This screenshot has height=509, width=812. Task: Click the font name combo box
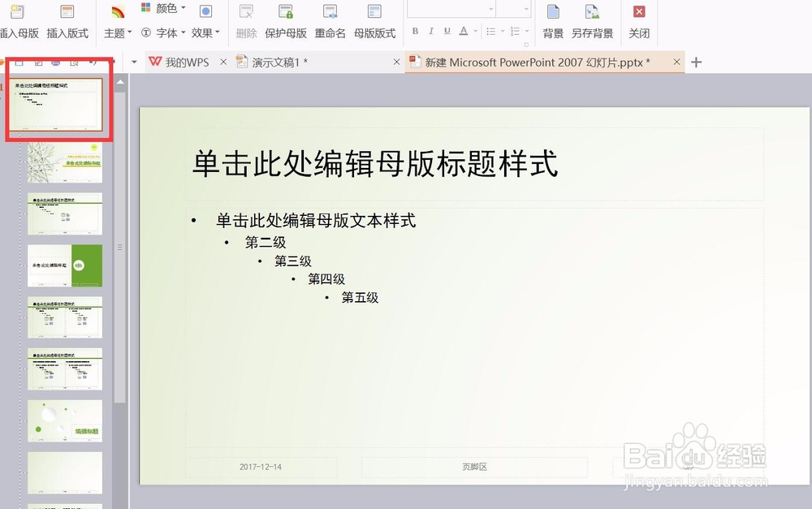click(x=451, y=9)
